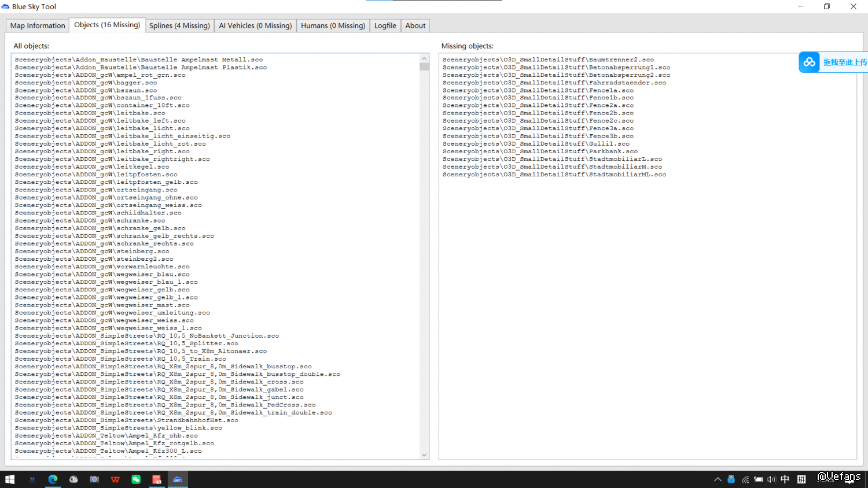Click scroll down arrow of All objects list
This screenshot has width=868, height=488.
pyautogui.click(x=424, y=455)
